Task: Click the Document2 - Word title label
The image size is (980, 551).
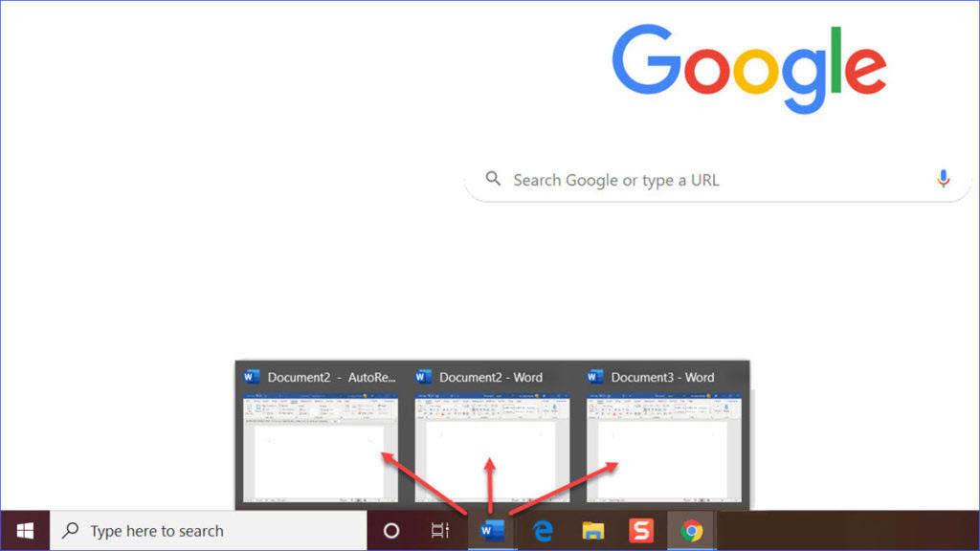Action: [x=491, y=377]
